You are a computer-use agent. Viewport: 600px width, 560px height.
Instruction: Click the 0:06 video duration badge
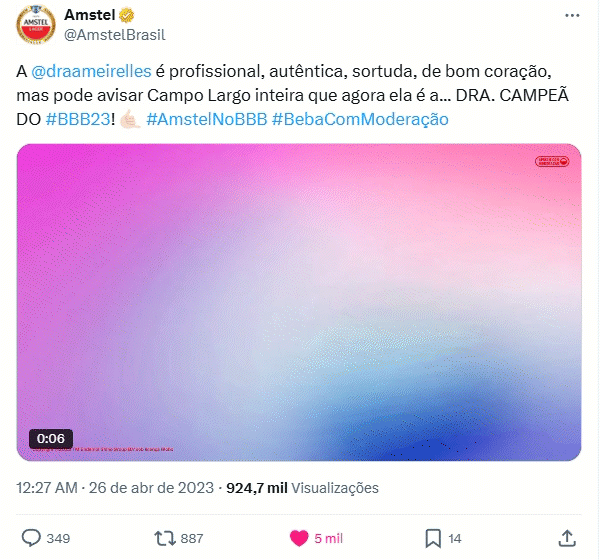(51, 438)
